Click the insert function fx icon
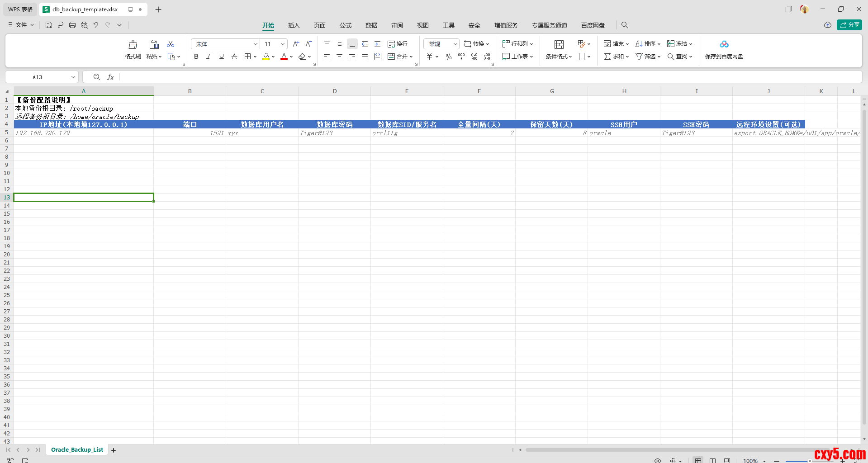Viewport: 868px width, 463px height. (110, 77)
